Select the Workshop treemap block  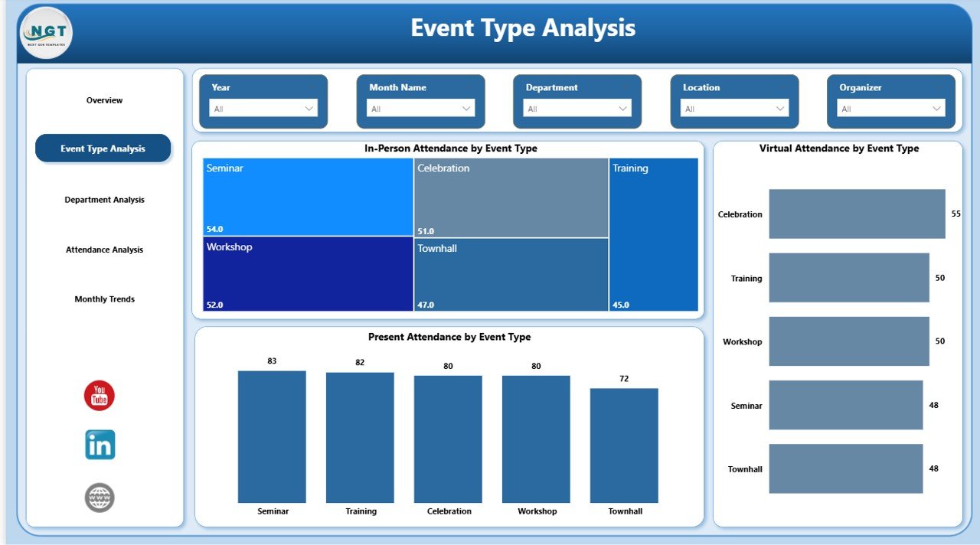pos(306,274)
